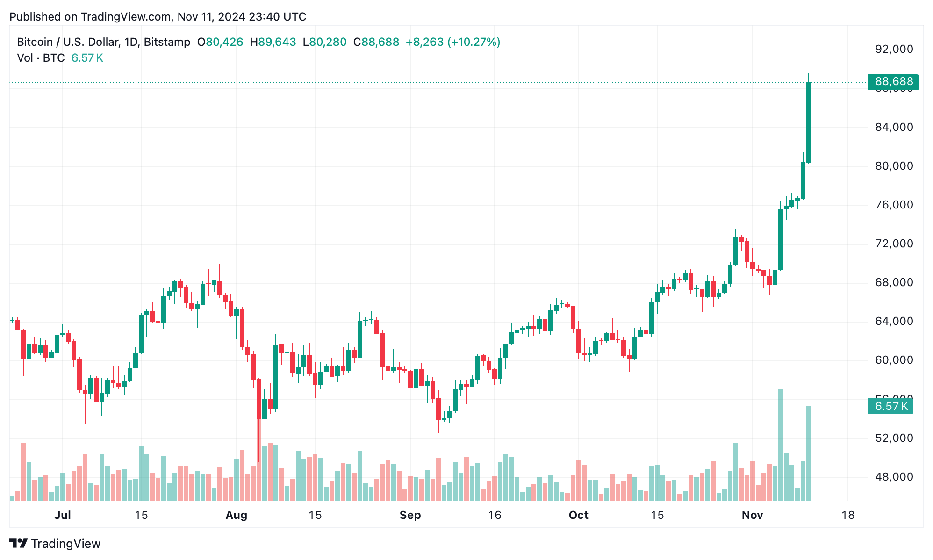Image resolution: width=933 pixels, height=560 pixels.
Task: Click the 80,000 price axis label
Action: tap(894, 166)
